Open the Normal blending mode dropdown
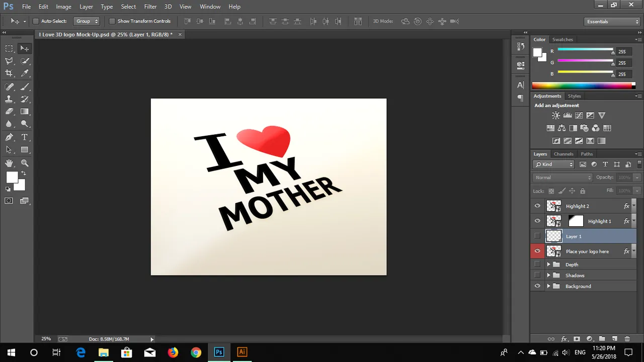This screenshot has height=362, width=644. point(562,177)
